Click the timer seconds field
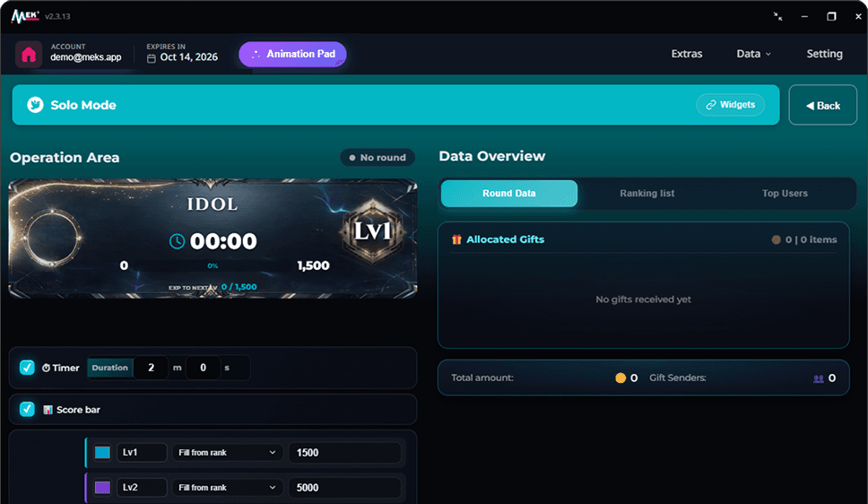The width and height of the screenshot is (868, 504). [x=204, y=368]
